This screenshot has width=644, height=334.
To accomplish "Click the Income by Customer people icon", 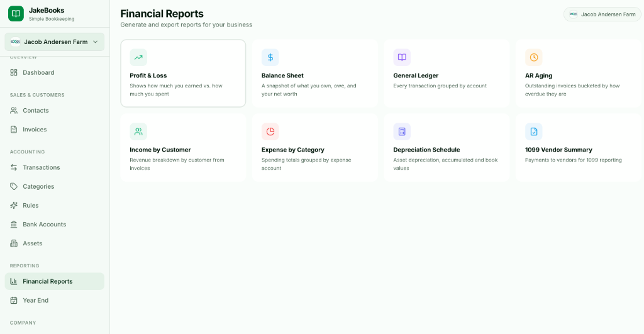I will [138, 131].
